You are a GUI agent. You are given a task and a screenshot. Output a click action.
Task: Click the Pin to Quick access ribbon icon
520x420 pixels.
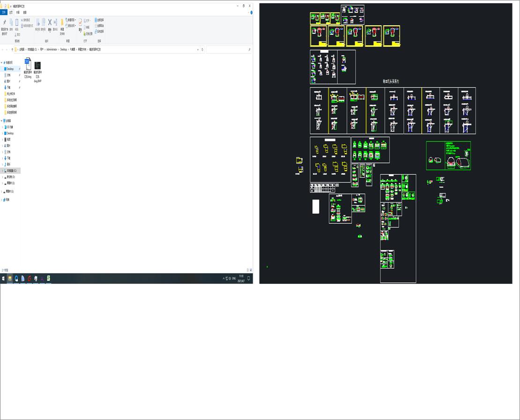[5, 22]
